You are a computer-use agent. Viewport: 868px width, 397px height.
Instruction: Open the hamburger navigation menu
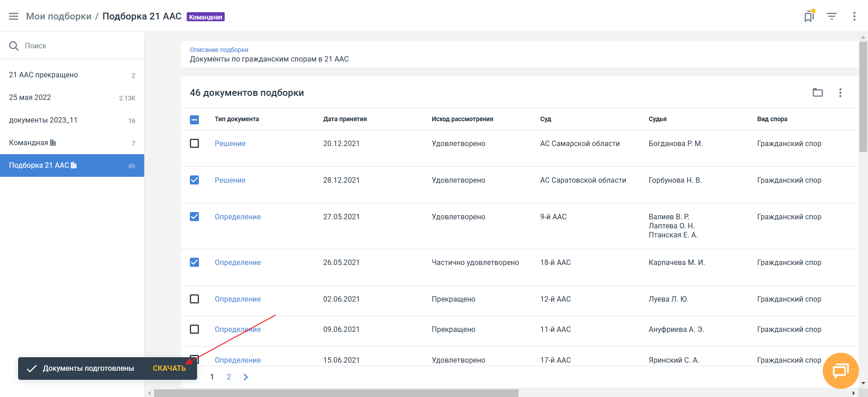[x=14, y=16]
